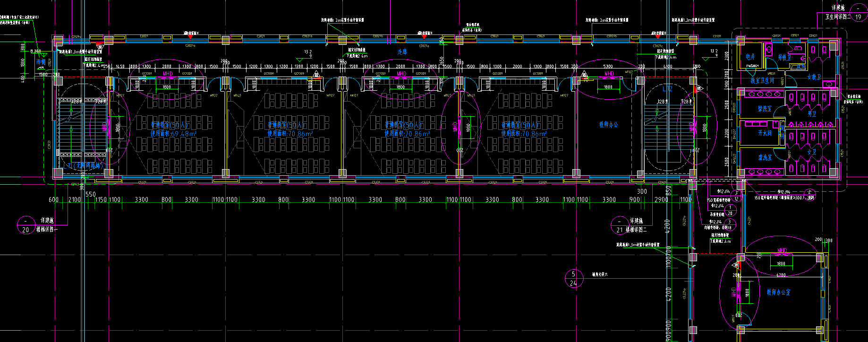Click the detail bubble '1 / 20'

731,210
